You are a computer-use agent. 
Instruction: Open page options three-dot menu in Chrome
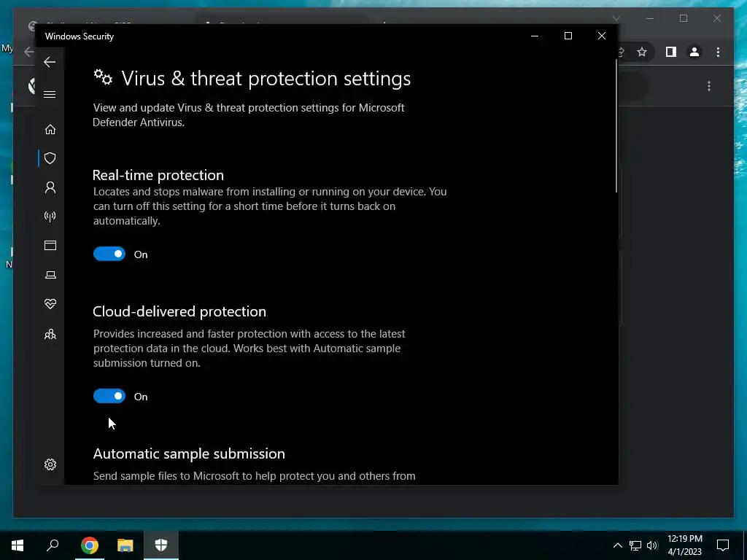[709, 86]
